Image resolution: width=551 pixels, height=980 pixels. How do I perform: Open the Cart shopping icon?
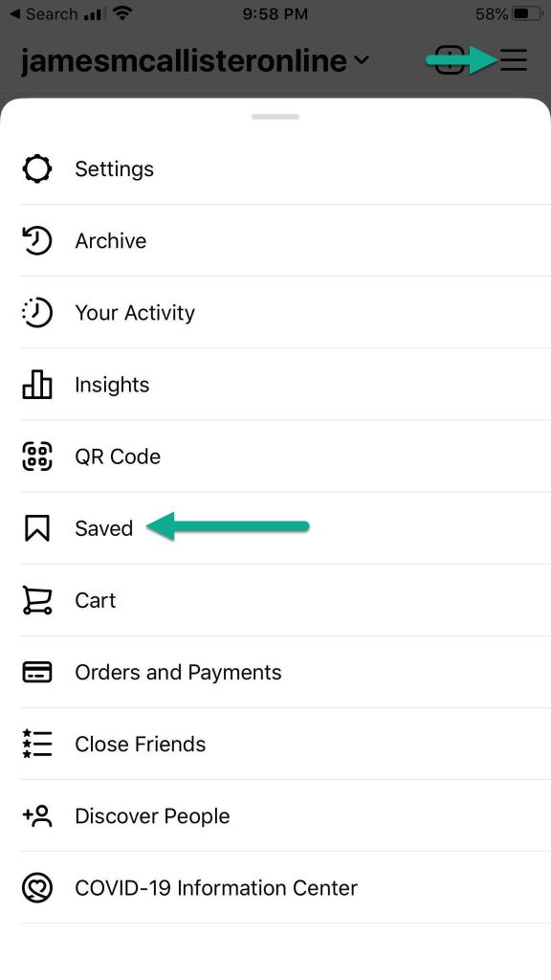point(37,600)
